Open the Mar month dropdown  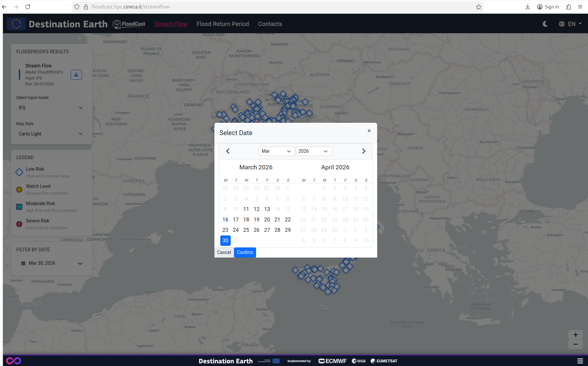pyautogui.click(x=277, y=151)
